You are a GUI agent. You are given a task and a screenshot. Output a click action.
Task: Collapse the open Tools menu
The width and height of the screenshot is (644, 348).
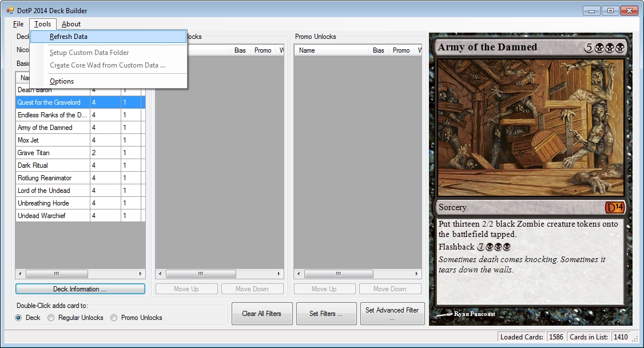coord(43,24)
